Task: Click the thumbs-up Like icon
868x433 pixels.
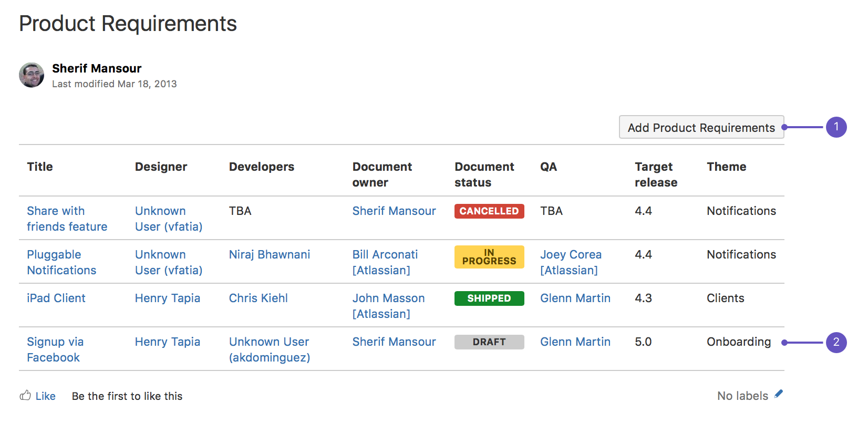Action: (x=25, y=395)
